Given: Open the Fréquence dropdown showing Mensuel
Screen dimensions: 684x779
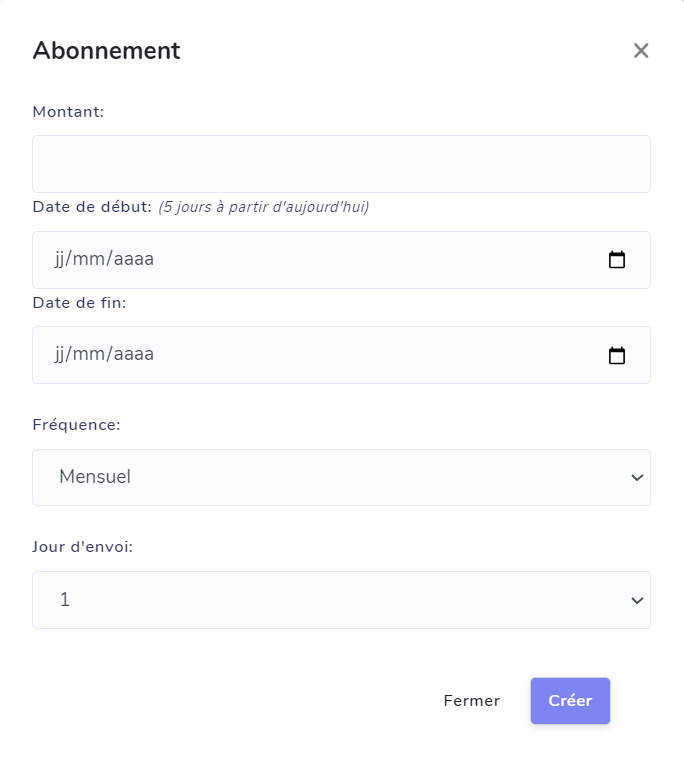Looking at the screenshot, I should [341, 477].
